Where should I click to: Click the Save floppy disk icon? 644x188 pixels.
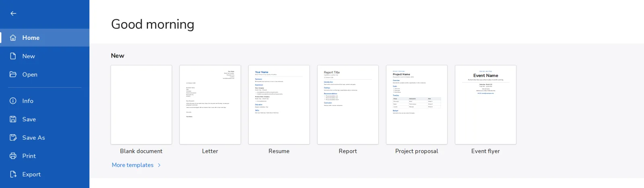pyautogui.click(x=13, y=119)
